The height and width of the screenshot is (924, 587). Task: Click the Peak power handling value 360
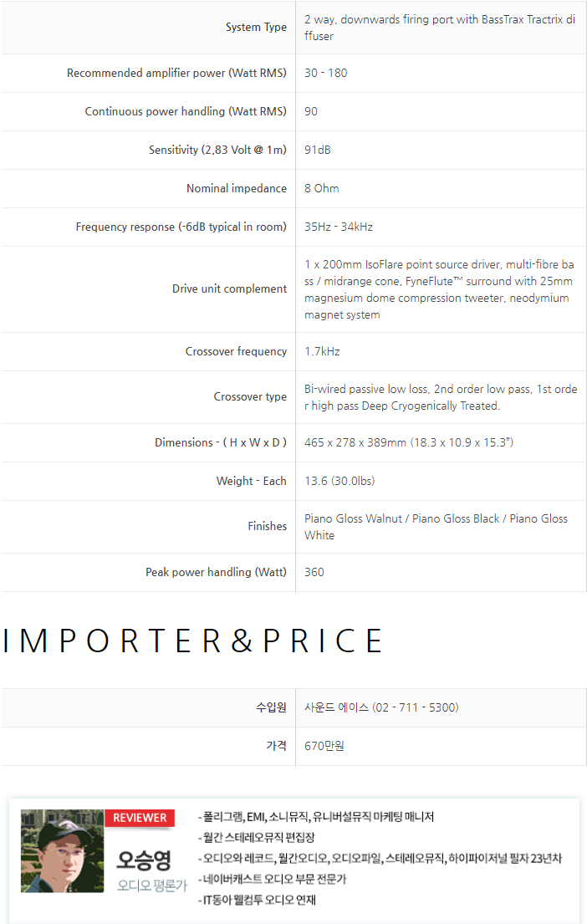pyautogui.click(x=314, y=573)
